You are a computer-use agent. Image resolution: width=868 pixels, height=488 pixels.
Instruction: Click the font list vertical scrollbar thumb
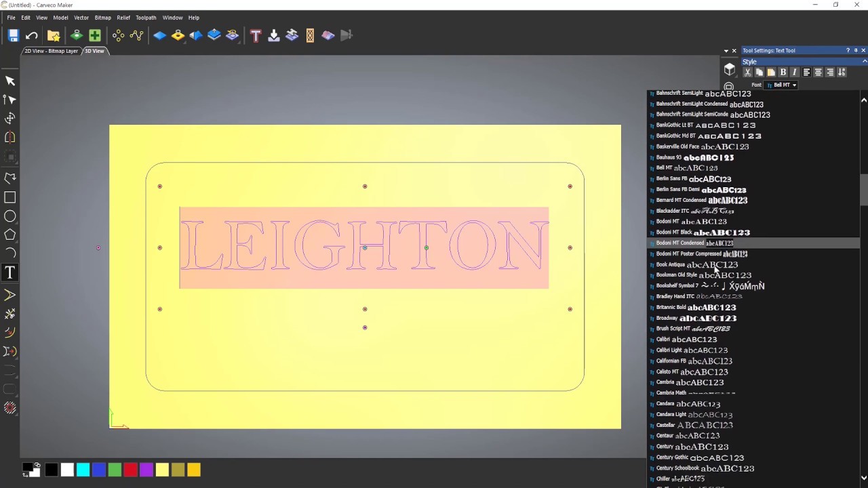864,190
